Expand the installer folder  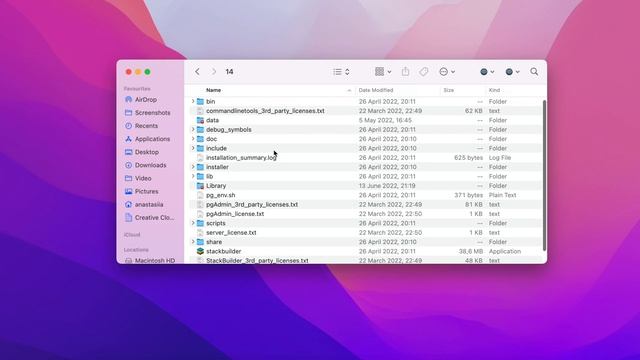(x=193, y=167)
